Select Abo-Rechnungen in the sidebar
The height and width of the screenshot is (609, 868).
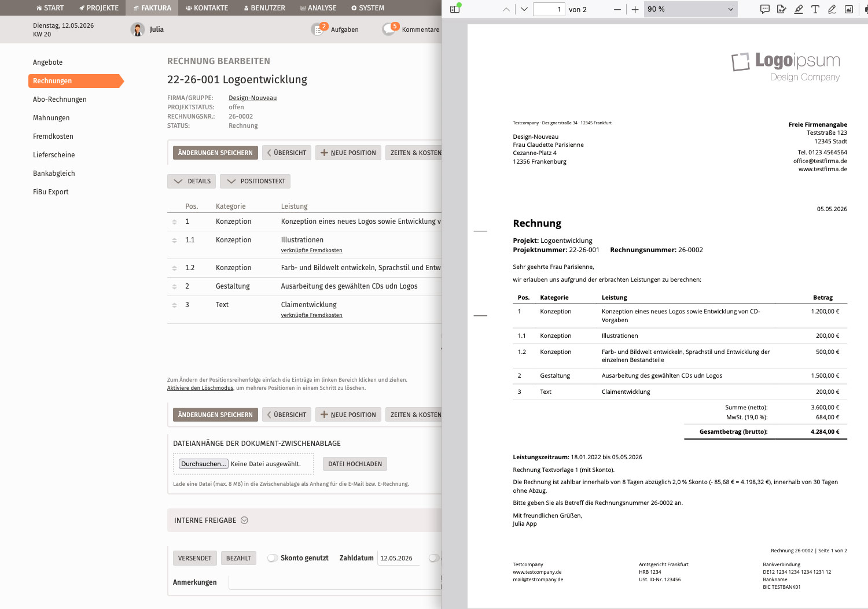(x=60, y=99)
